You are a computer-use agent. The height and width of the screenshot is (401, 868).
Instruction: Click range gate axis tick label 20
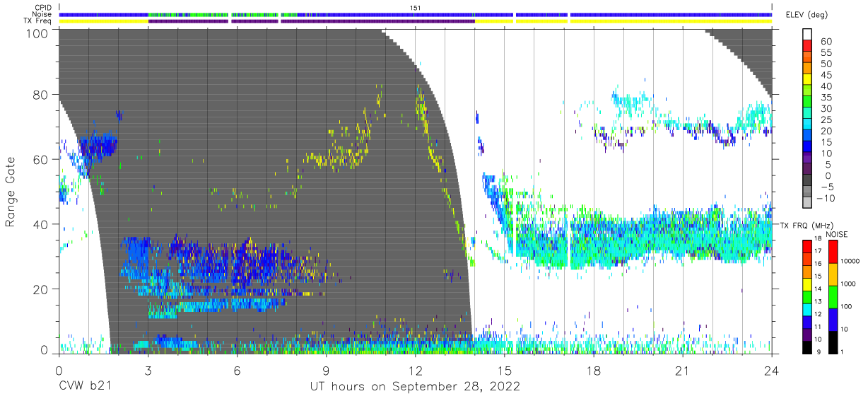(x=41, y=289)
